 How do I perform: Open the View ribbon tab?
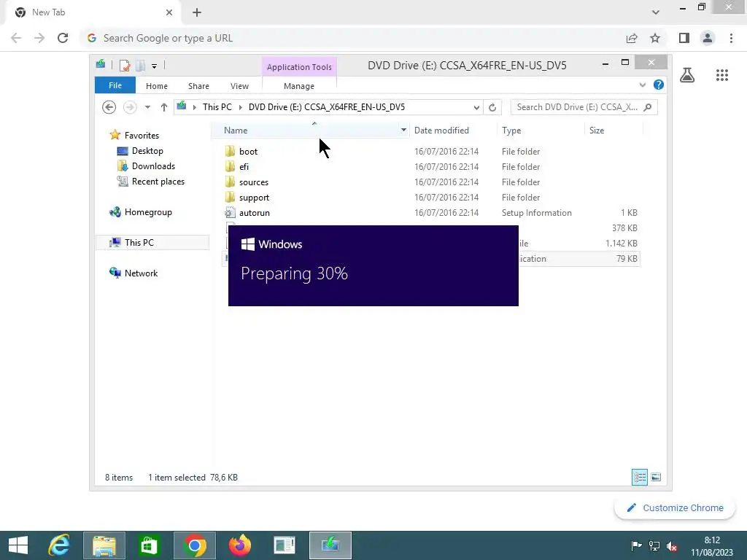click(239, 86)
